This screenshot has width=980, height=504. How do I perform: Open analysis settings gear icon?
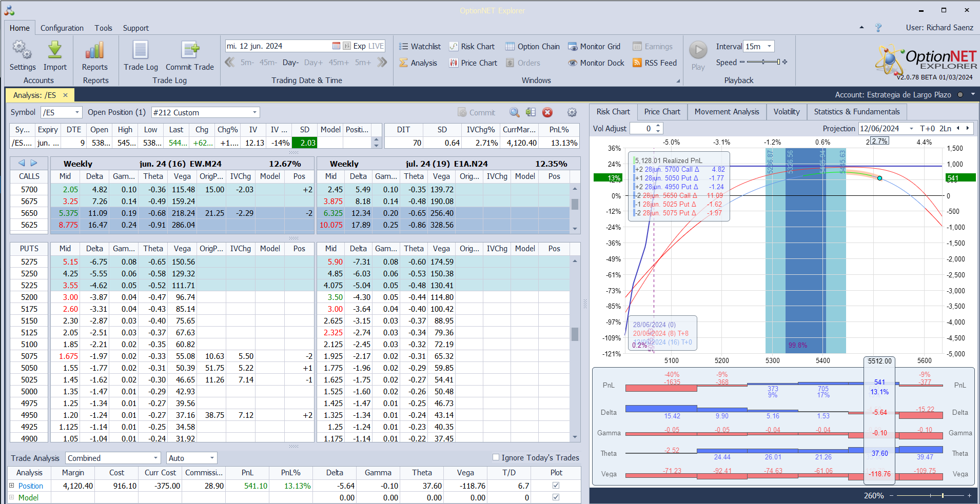pos(572,112)
